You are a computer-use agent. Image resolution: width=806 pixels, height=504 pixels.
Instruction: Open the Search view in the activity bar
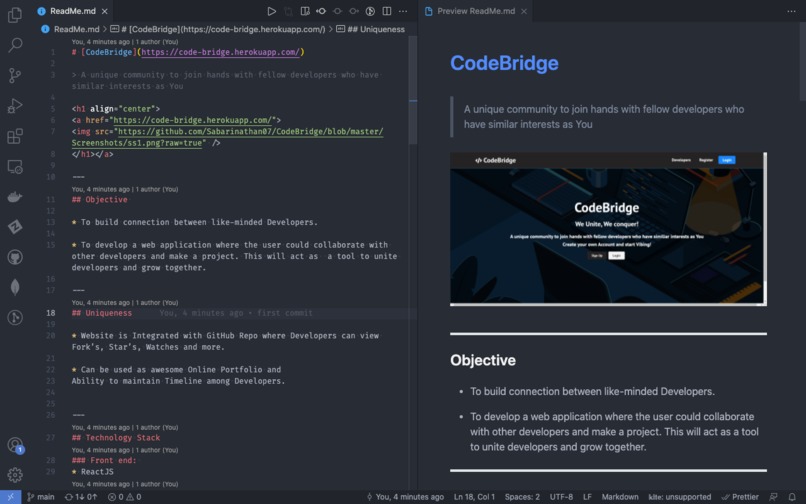click(15, 45)
